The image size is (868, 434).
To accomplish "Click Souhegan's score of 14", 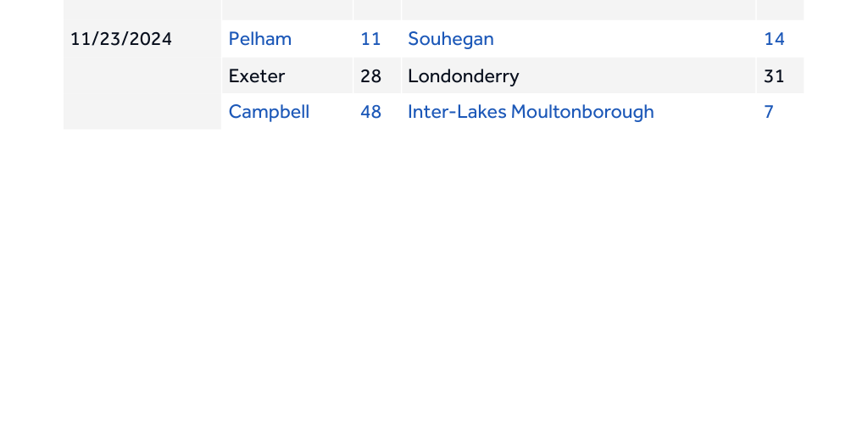I will [774, 39].
